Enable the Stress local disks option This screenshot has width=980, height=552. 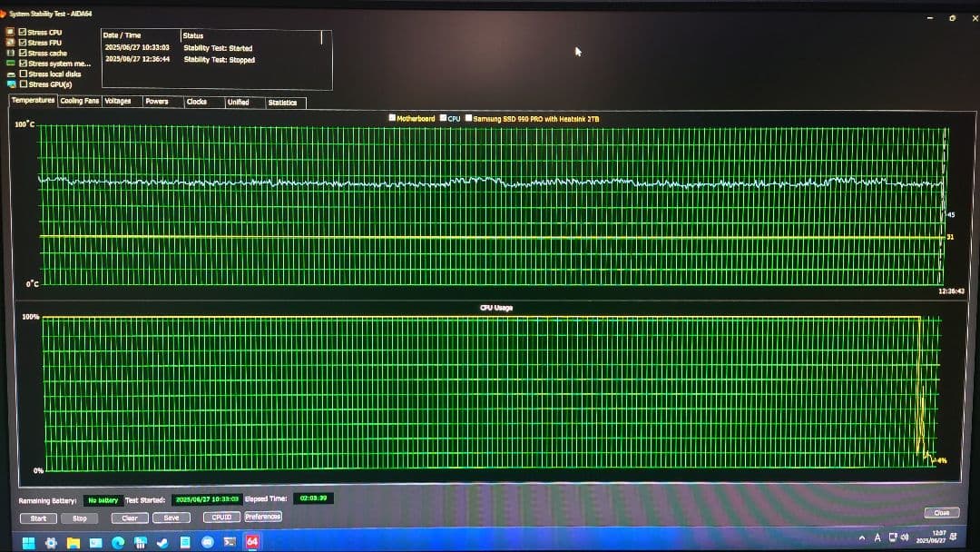coord(23,74)
